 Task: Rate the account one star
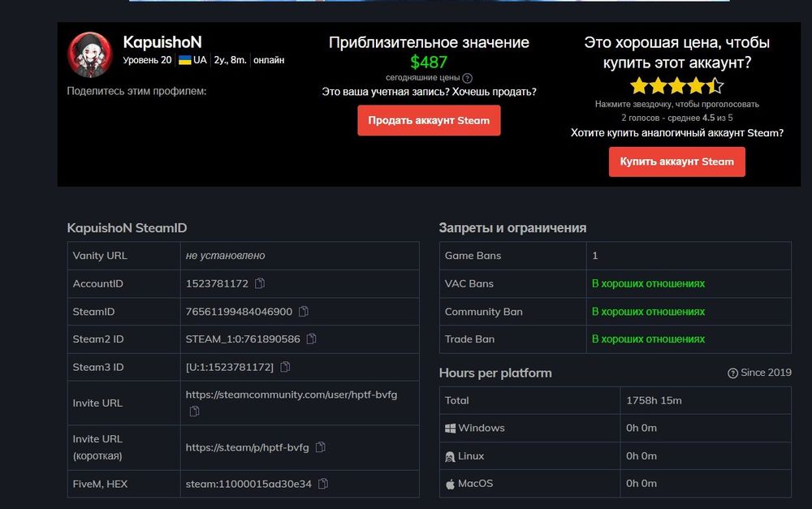pos(640,85)
